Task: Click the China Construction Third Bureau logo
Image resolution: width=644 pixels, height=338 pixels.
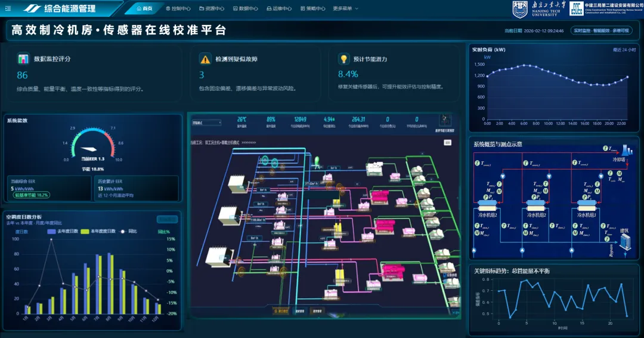Action: click(x=576, y=8)
